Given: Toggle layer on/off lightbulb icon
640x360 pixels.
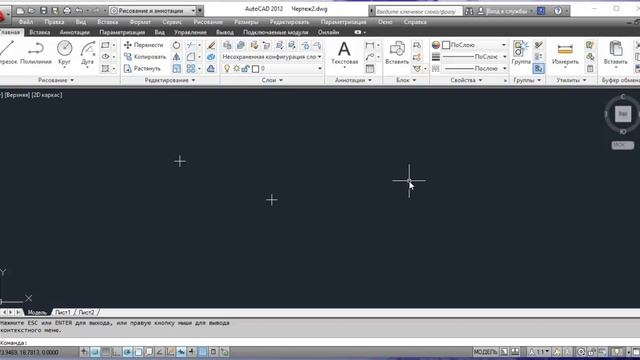Looking at the screenshot, I should 227,69.
